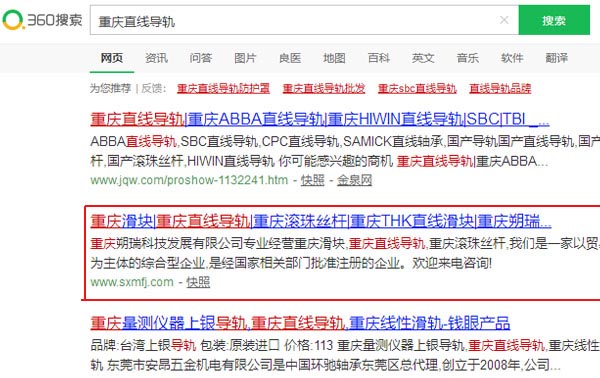Open the 良医 tab
Image resolution: width=600 pixels, height=378 pixels.
tap(290, 58)
